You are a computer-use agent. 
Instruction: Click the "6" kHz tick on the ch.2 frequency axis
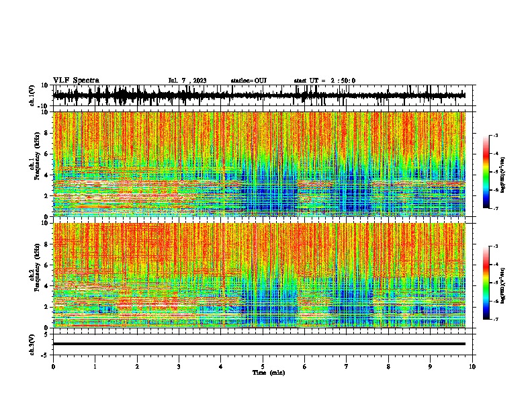point(47,265)
